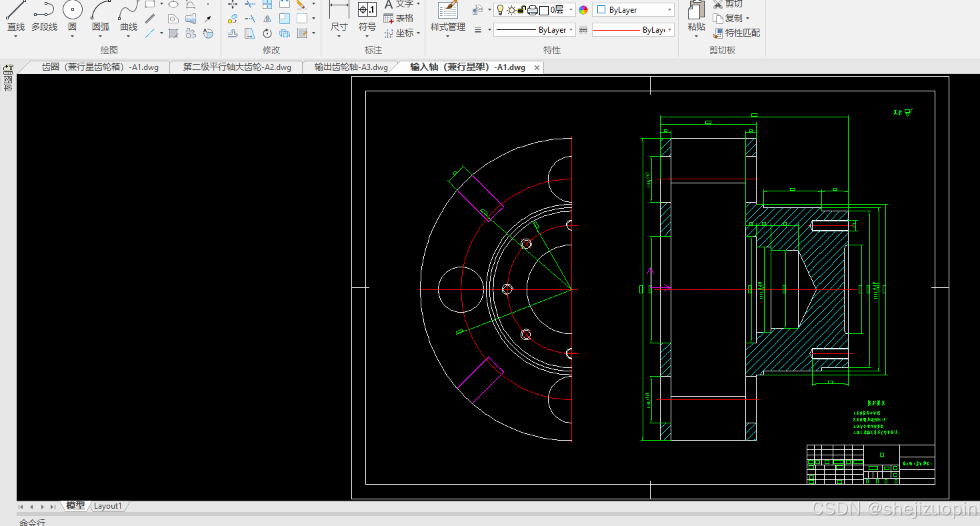Pick the 圆弧 arc tool
This screenshot has width=980, height=526.
[x=101, y=17]
